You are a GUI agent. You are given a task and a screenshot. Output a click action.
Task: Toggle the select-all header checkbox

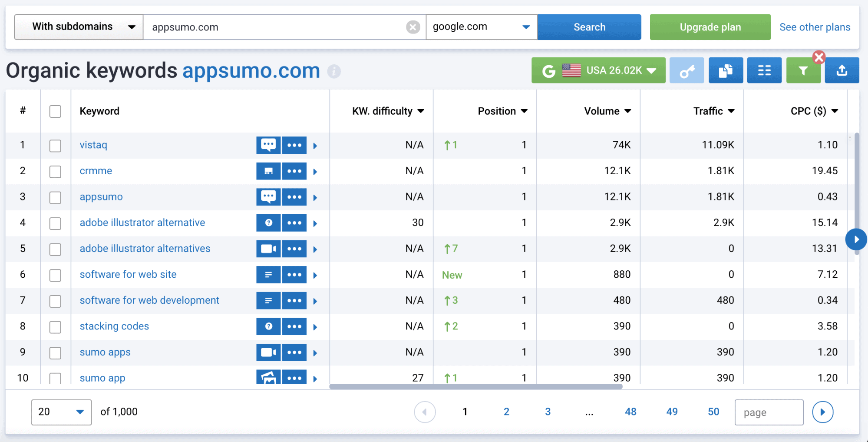tap(55, 111)
